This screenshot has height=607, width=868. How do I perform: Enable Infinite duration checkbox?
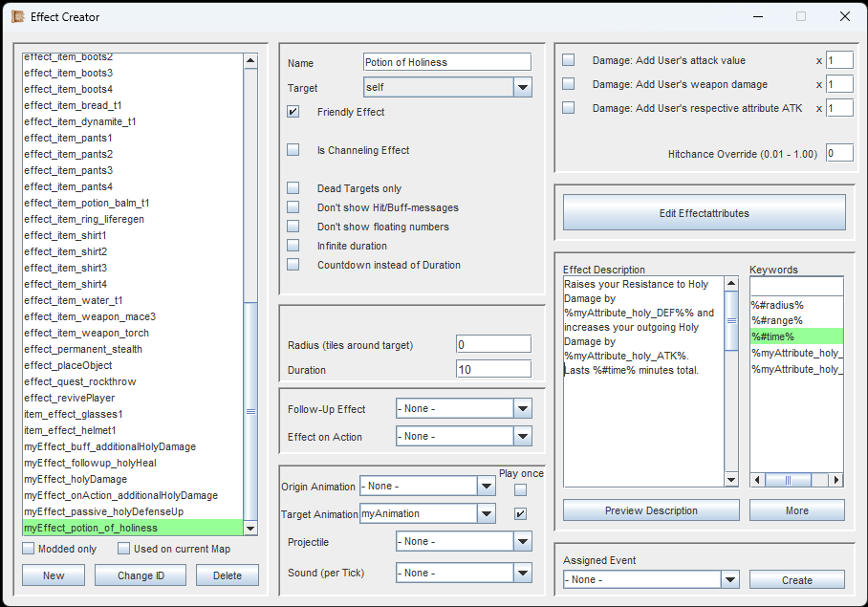tap(293, 246)
